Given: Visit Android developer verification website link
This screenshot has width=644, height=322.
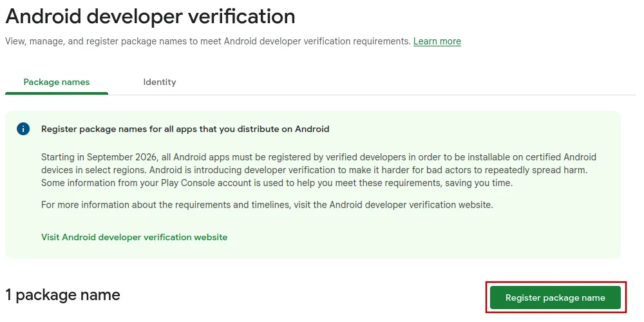Looking at the screenshot, I should 135,237.
